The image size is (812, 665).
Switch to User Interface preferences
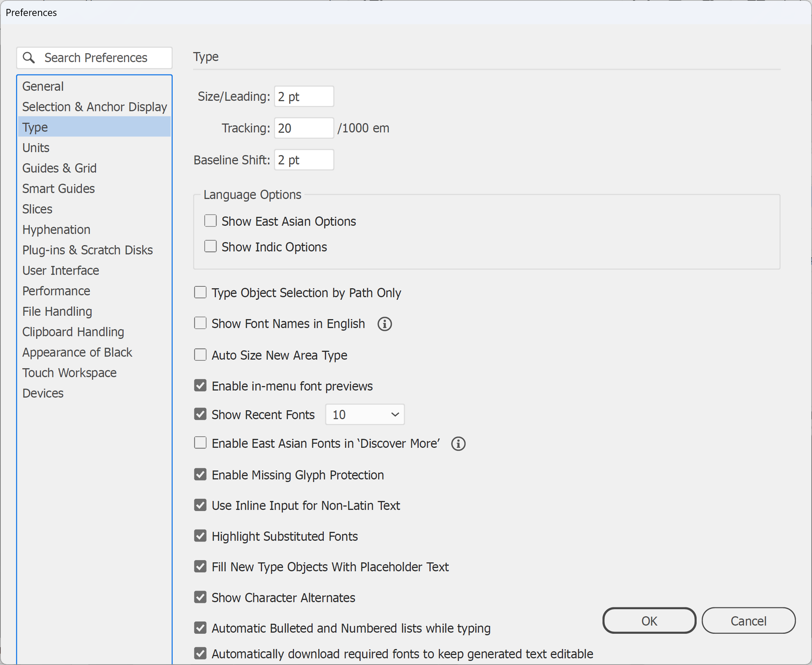(94, 270)
